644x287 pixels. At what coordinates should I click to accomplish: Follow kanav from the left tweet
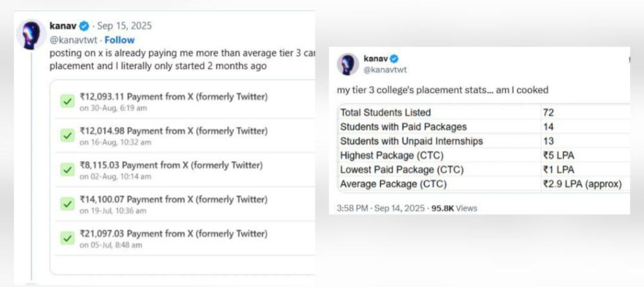(x=119, y=40)
